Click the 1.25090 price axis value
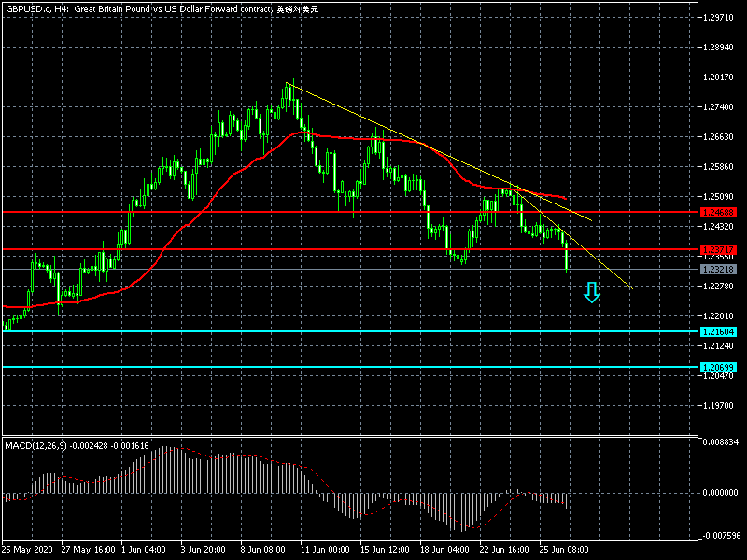The height and width of the screenshot is (560, 747). pyautogui.click(x=718, y=197)
